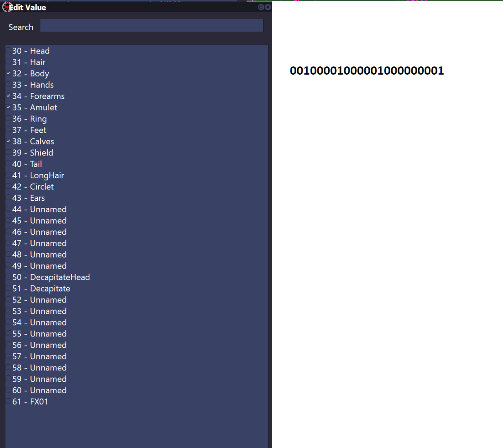Select the '52 - Unnamed' row

39,300
